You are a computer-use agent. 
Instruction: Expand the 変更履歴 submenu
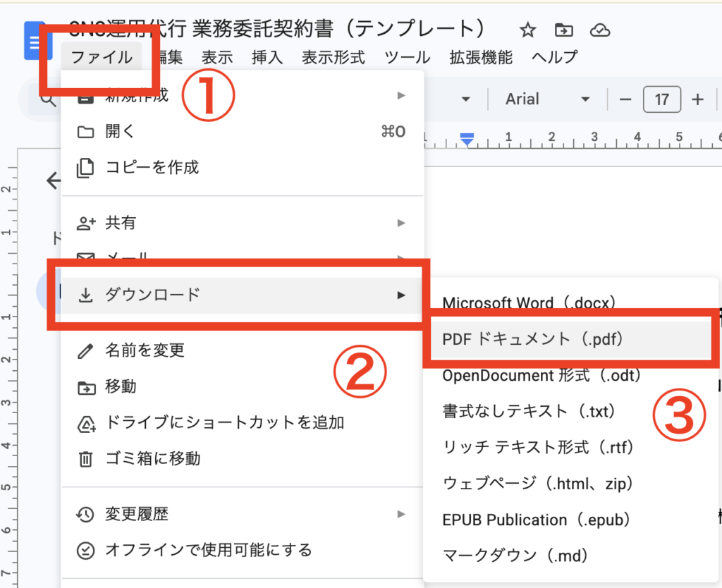coord(401,514)
